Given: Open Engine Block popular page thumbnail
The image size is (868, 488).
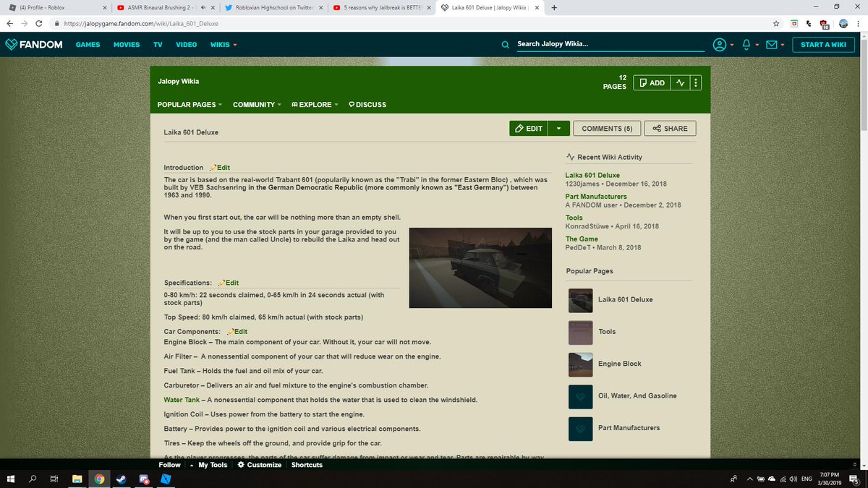Looking at the screenshot, I should (581, 364).
